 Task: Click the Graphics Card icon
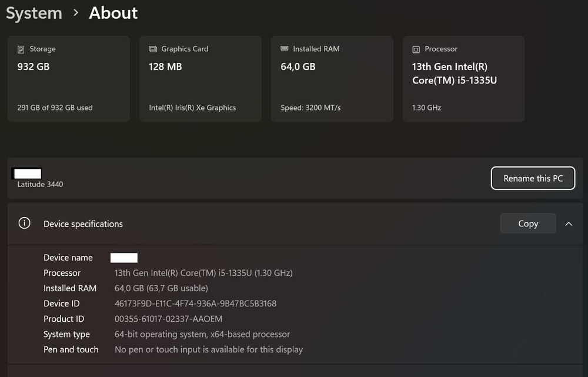pos(153,49)
